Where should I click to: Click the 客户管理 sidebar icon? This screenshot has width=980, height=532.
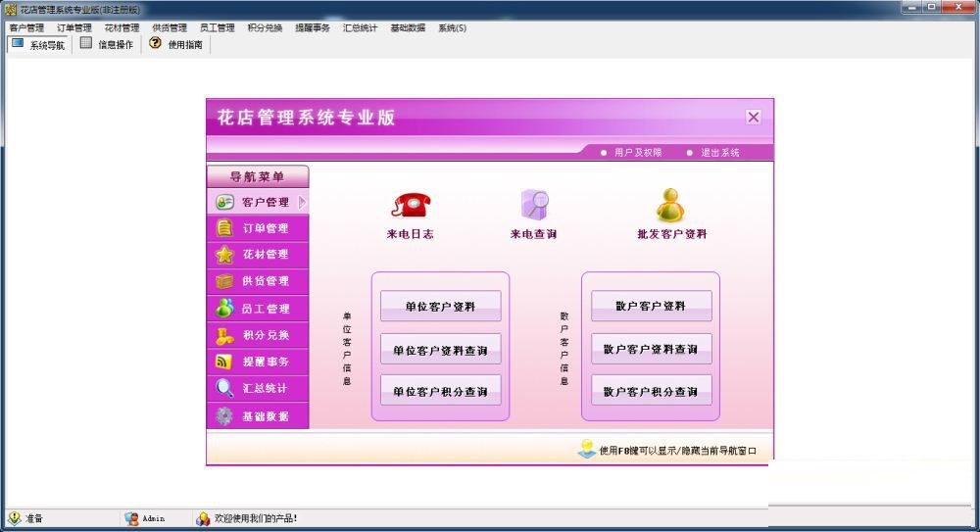pyautogui.click(x=224, y=202)
